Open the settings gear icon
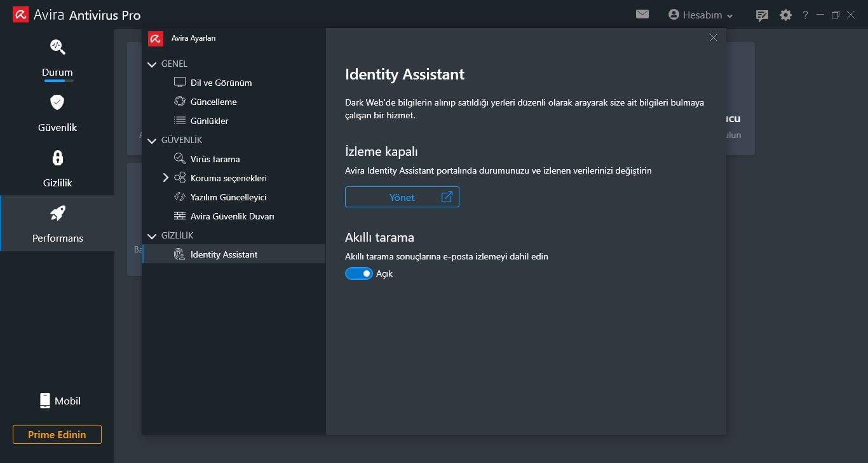Screen dimensions: 868x463 pos(785,15)
